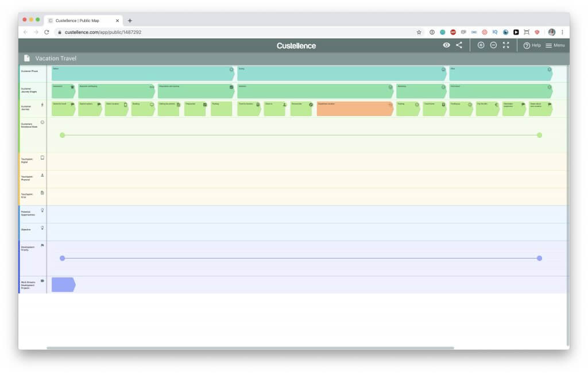This screenshot has height=374, width=588.
Task: Open the Menu in the header
Action: pyautogui.click(x=555, y=45)
